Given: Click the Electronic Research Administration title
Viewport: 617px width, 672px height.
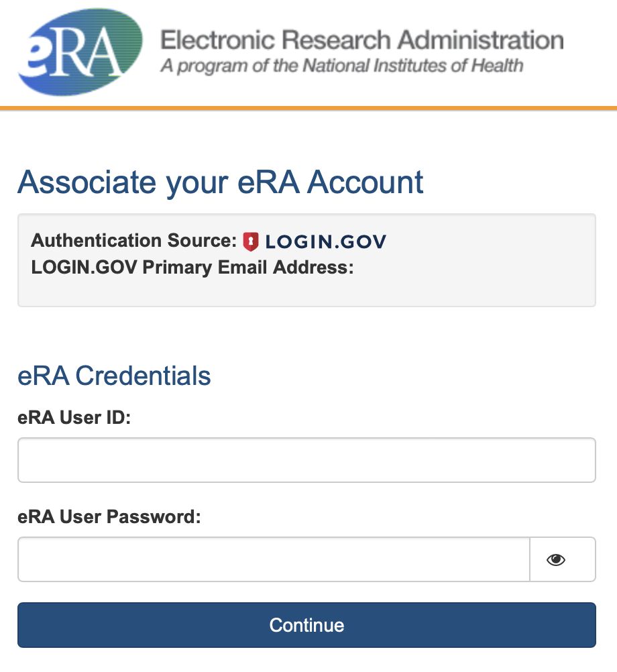Looking at the screenshot, I should (361, 40).
